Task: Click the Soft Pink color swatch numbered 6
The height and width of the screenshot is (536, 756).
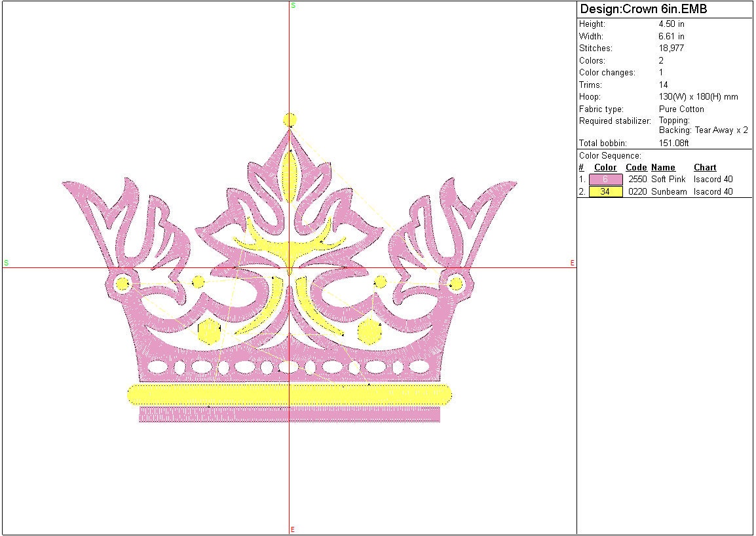Action: pyautogui.click(x=605, y=180)
